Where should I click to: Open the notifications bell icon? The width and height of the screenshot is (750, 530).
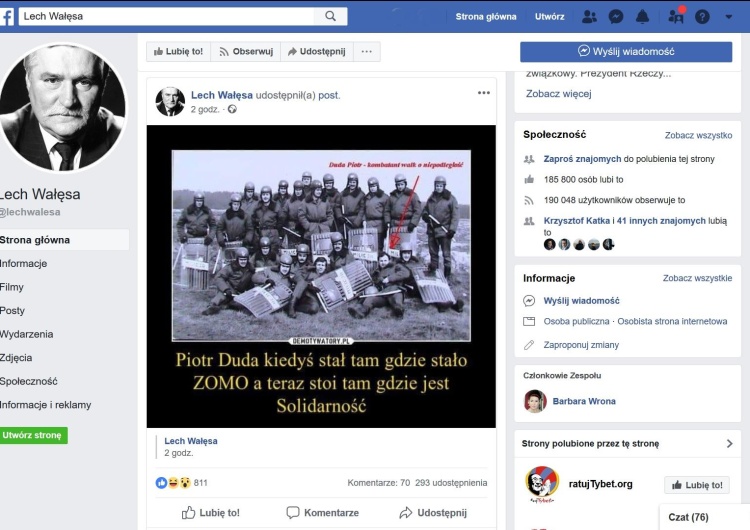[x=643, y=16]
